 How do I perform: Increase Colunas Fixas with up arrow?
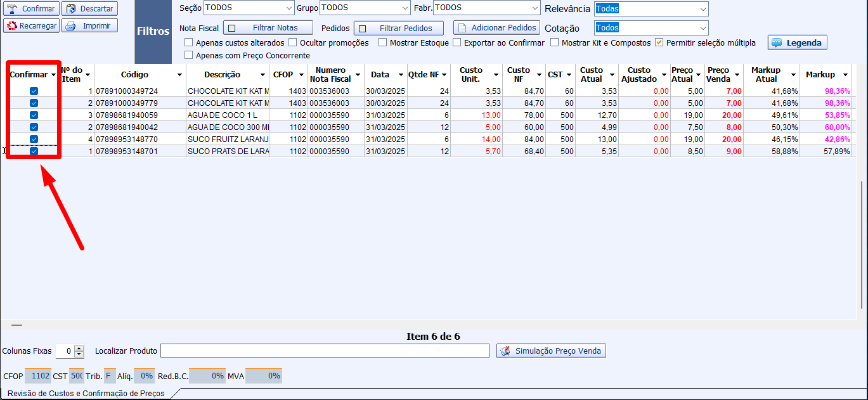pos(79,348)
